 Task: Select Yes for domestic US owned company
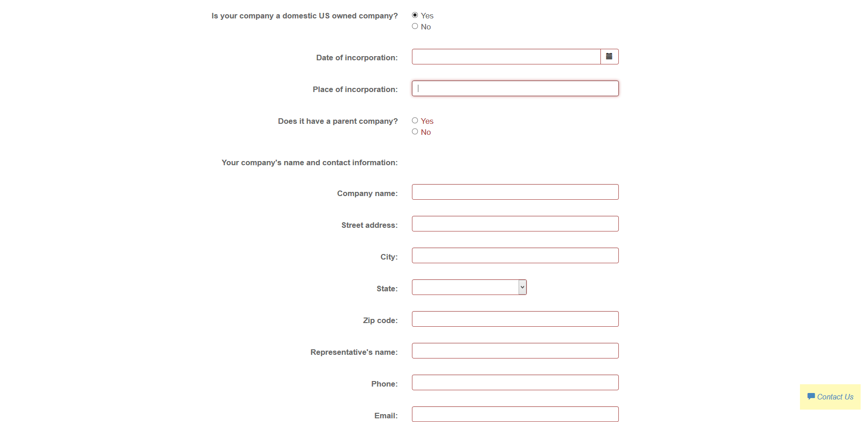tap(415, 15)
